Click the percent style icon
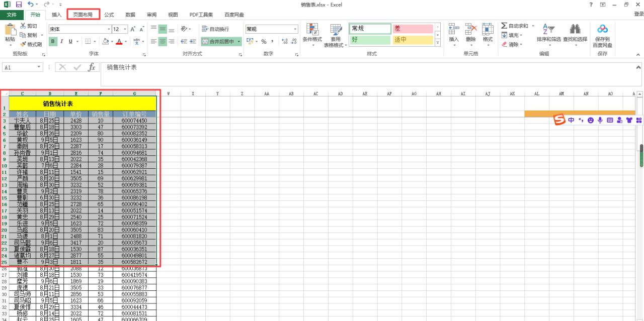644x321 pixels. pos(264,42)
